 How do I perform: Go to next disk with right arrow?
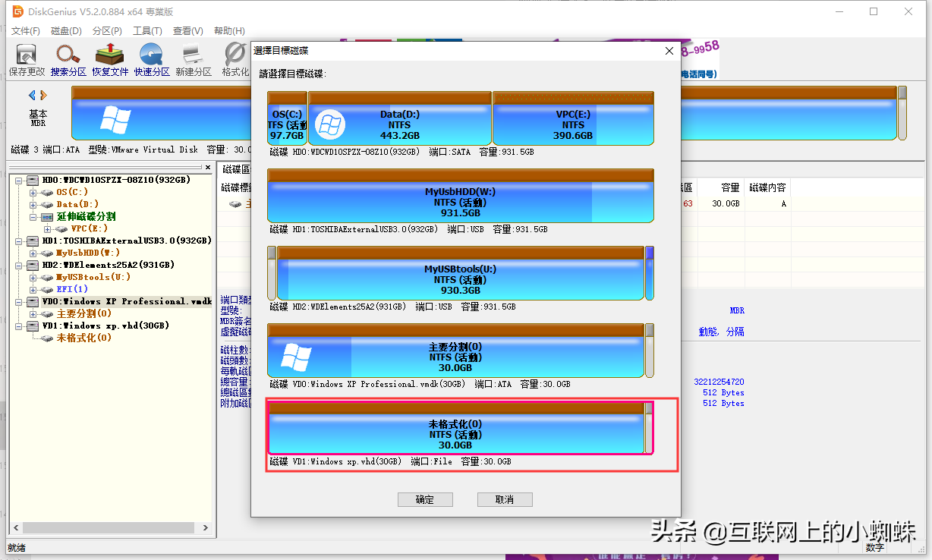(x=43, y=95)
